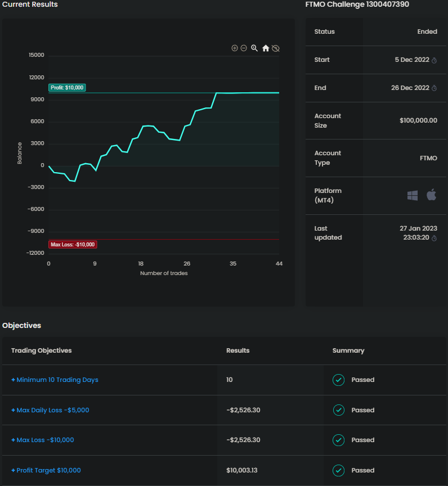Zoom in on the balance chart

[235, 48]
